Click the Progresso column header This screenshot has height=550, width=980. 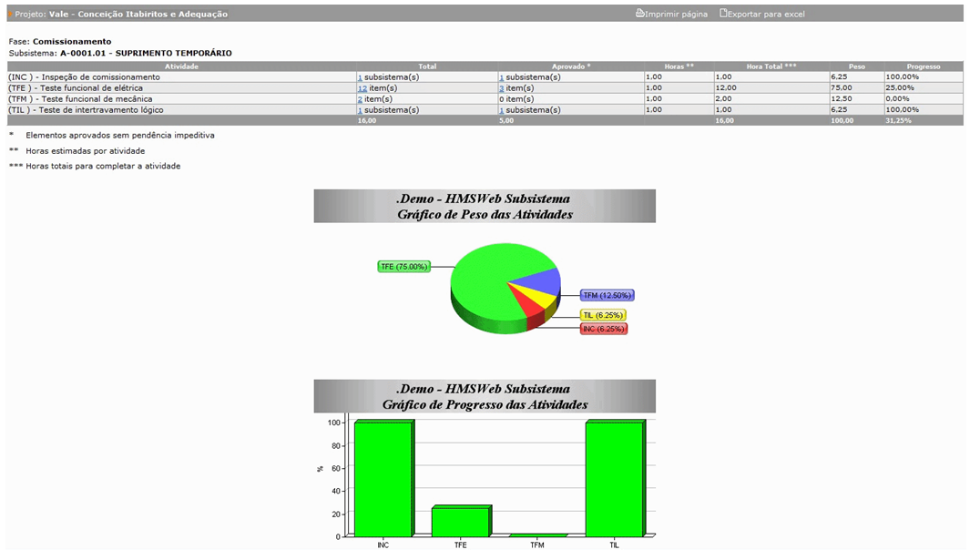[923, 66]
